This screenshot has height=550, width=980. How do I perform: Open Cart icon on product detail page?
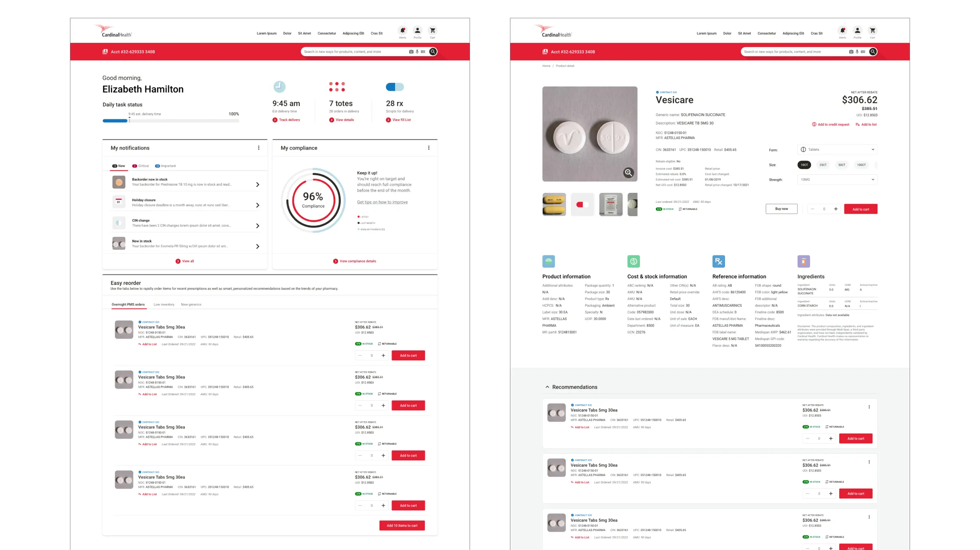tap(873, 30)
